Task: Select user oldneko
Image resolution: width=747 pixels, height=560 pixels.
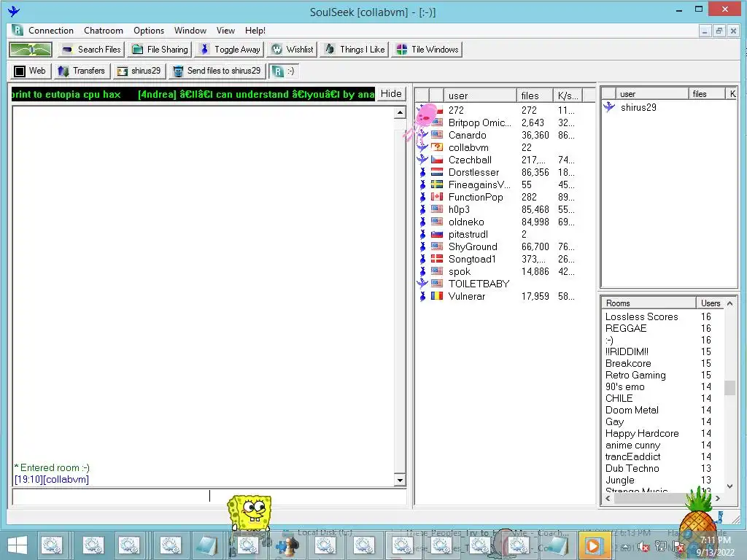Action: (466, 222)
